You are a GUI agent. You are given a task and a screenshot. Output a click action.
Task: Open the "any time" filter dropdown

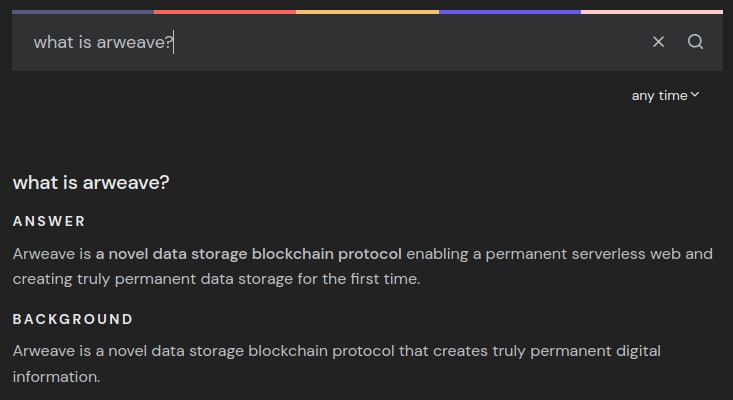coord(660,96)
